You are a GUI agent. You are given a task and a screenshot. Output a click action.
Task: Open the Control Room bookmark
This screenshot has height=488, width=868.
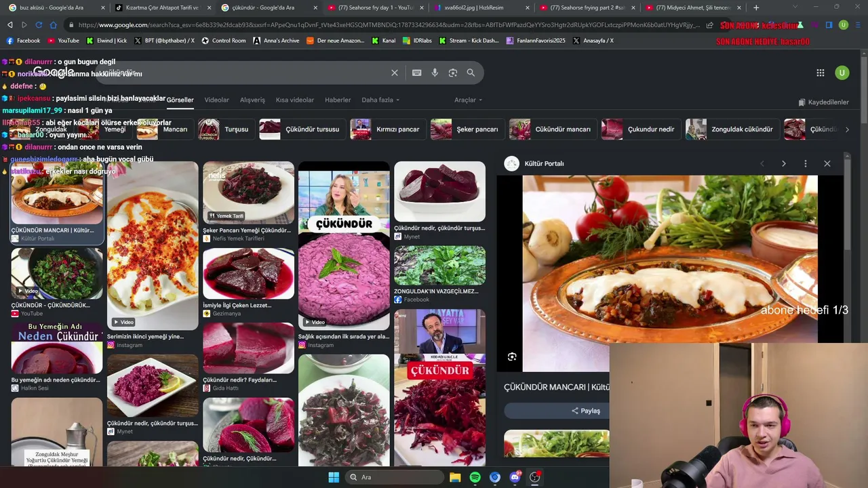224,41
